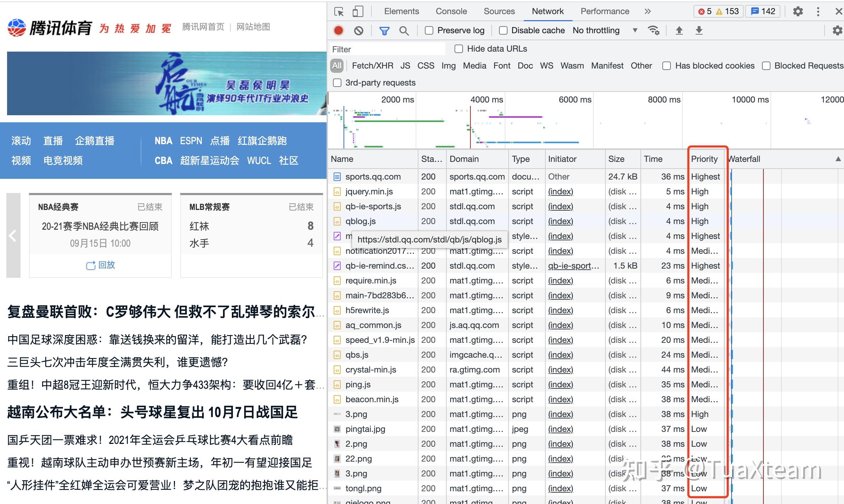The width and height of the screenshot is (844, 504).
Task: Open DevTools settings gear icon
Action: 798,12
